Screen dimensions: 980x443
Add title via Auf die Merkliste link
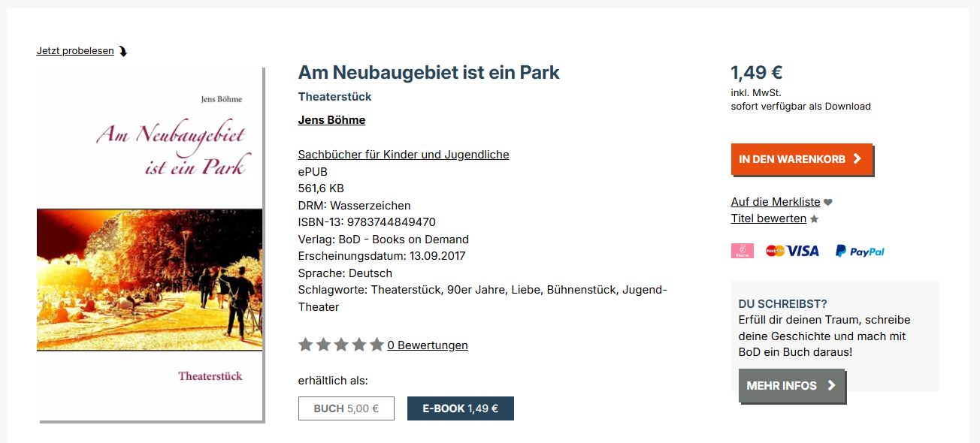pos(776,202)
